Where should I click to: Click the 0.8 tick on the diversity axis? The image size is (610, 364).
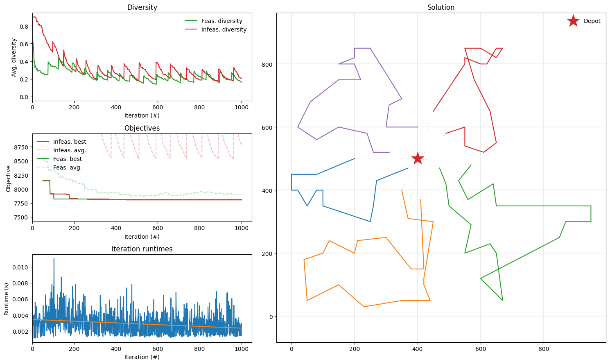coord(24,27)
